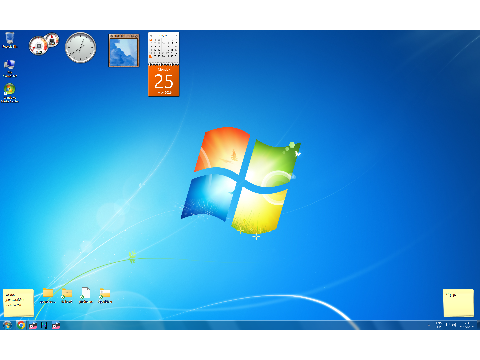Click the orange day 25 calendar pane
The width and height of the screenshot is (480, 360).
pos(163,80)
